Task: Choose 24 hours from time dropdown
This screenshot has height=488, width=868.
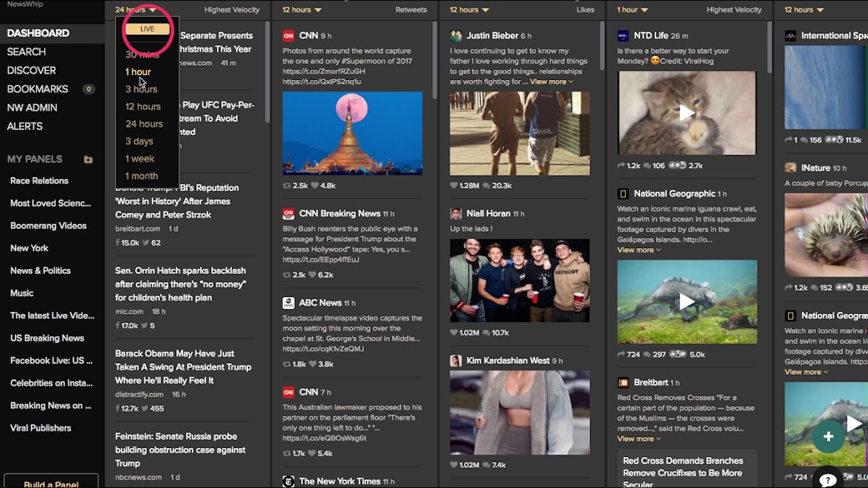Action: point(144,124)
